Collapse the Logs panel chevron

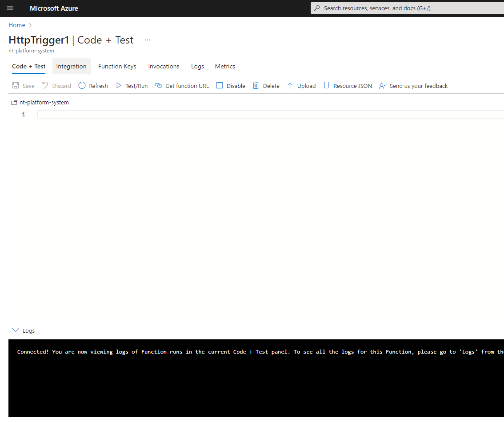pyautogui.click(x=16, y=330)
